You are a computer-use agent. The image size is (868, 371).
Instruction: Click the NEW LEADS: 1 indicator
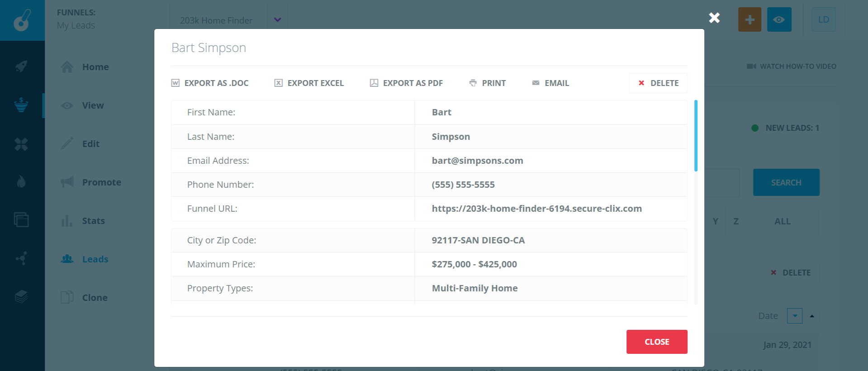(785, 128)
